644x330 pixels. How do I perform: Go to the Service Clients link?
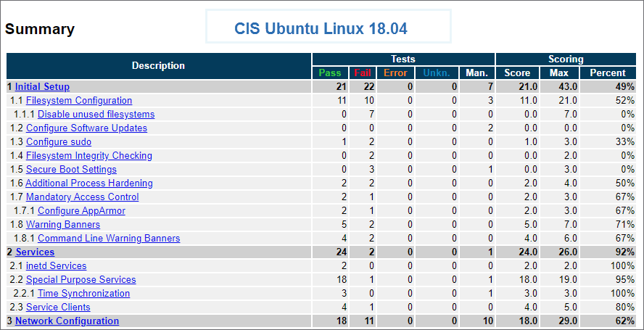click(x=58, y=308)
